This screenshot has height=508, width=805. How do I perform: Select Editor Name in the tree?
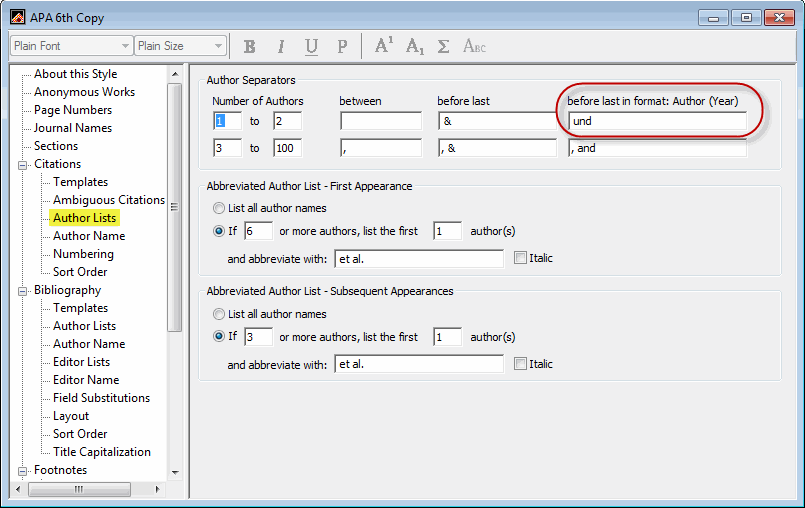(86, 380)
